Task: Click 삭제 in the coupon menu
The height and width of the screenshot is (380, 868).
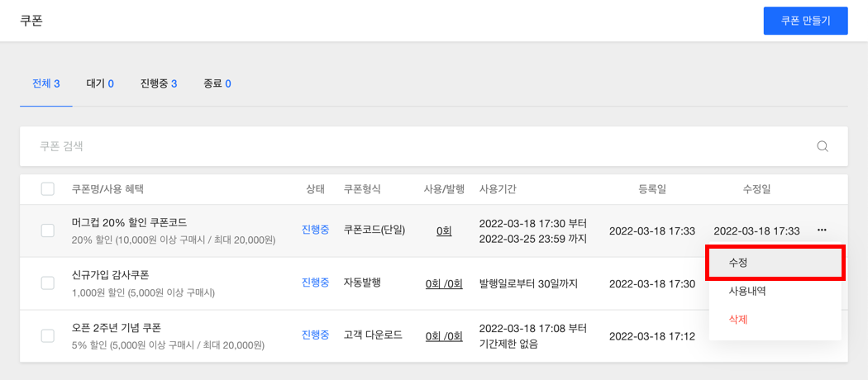Action: [x=737, y=319]
